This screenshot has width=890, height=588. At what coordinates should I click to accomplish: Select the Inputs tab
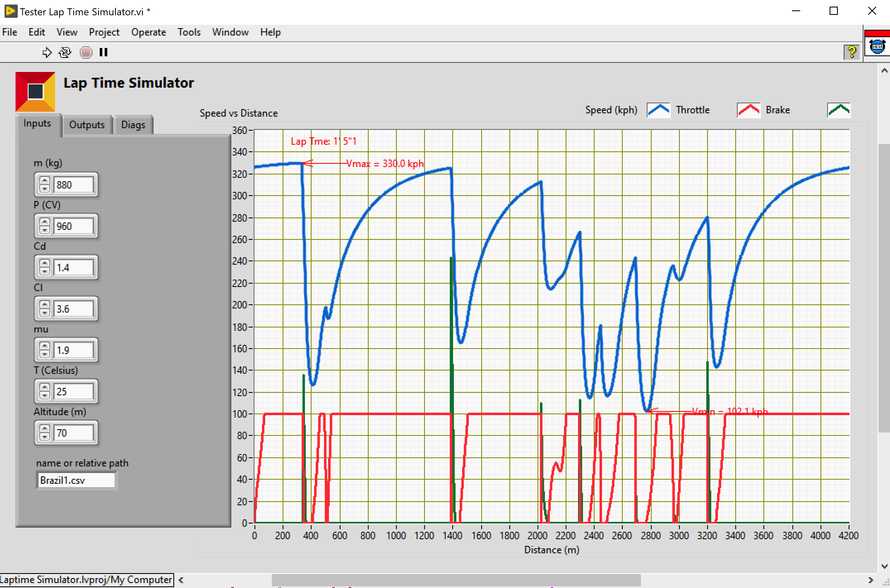(39, 124)
